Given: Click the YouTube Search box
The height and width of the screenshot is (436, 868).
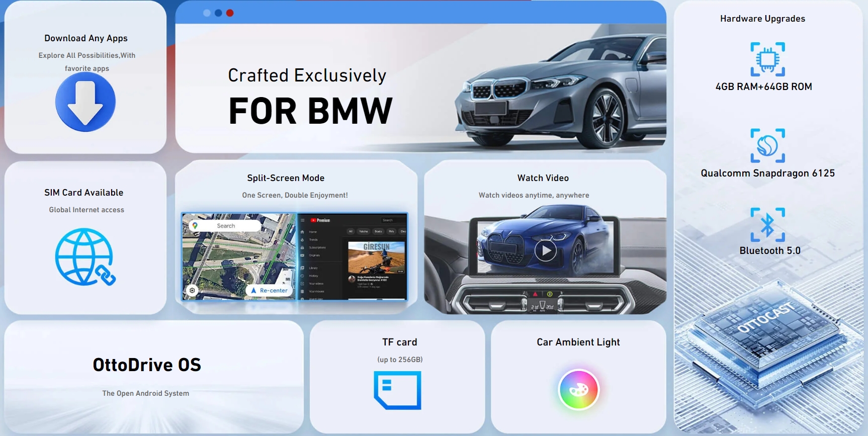Looking at the screenshot, I should point(394,220).
